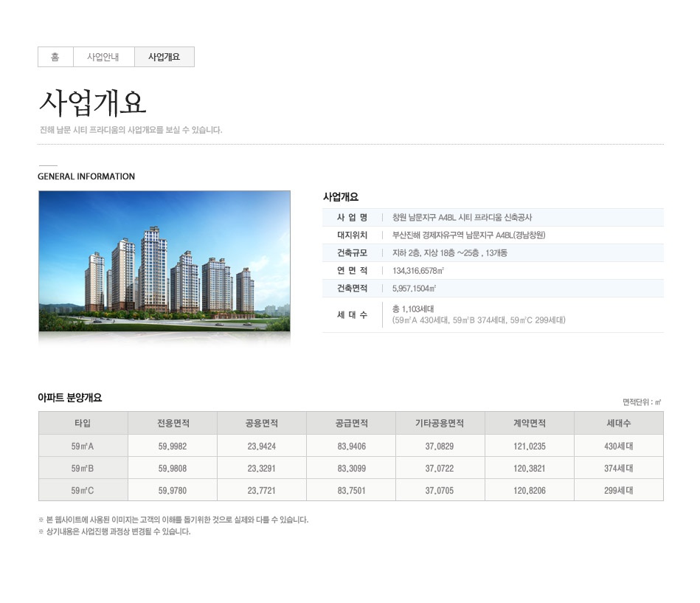Select GENERAL INFORMATION heading

pos(86,176)
